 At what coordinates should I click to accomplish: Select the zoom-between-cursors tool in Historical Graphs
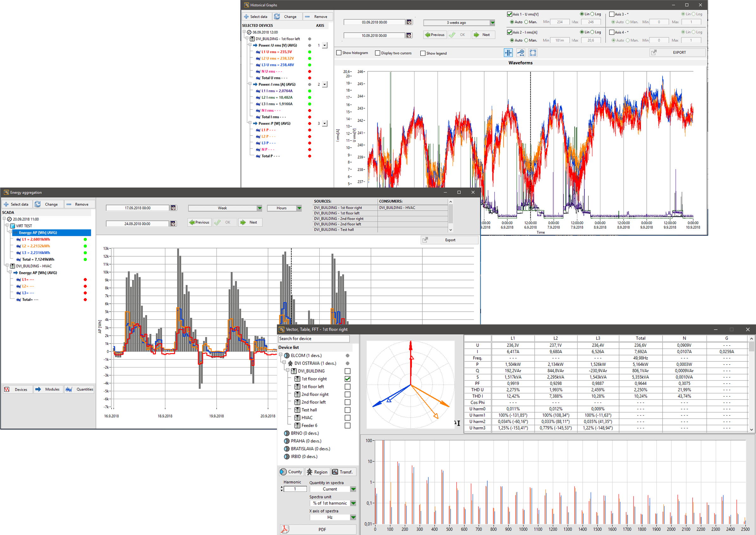pos(509,53)
